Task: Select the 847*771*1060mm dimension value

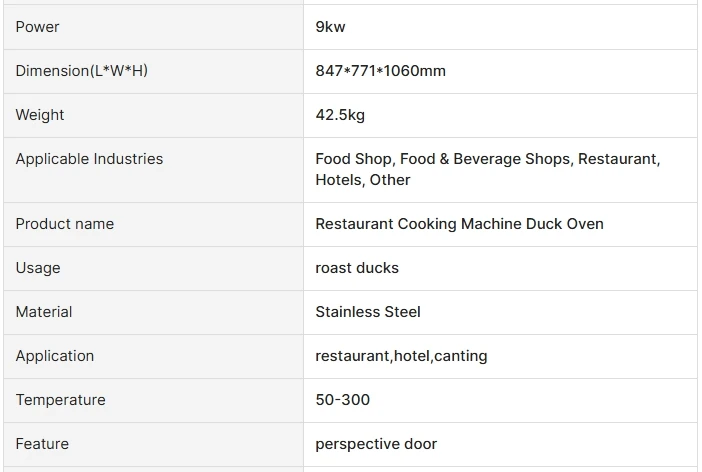Action: [x=380, y=71]
